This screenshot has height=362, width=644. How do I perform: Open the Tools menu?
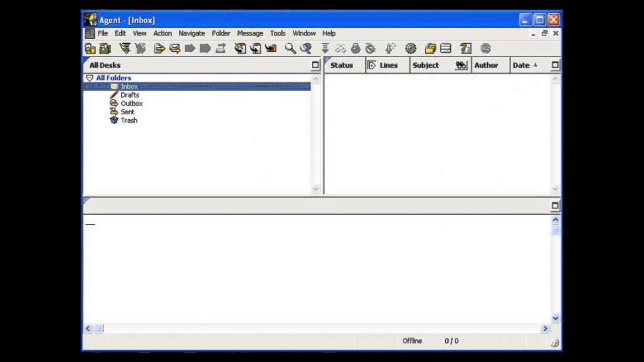point(278,33)
